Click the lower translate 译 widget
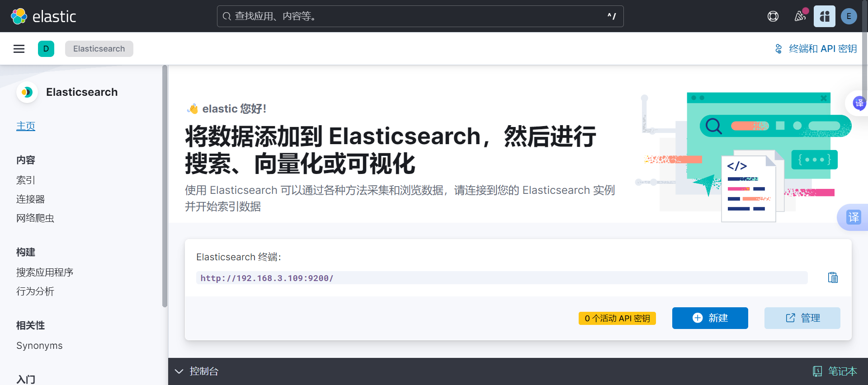 (x=853, y=217)
